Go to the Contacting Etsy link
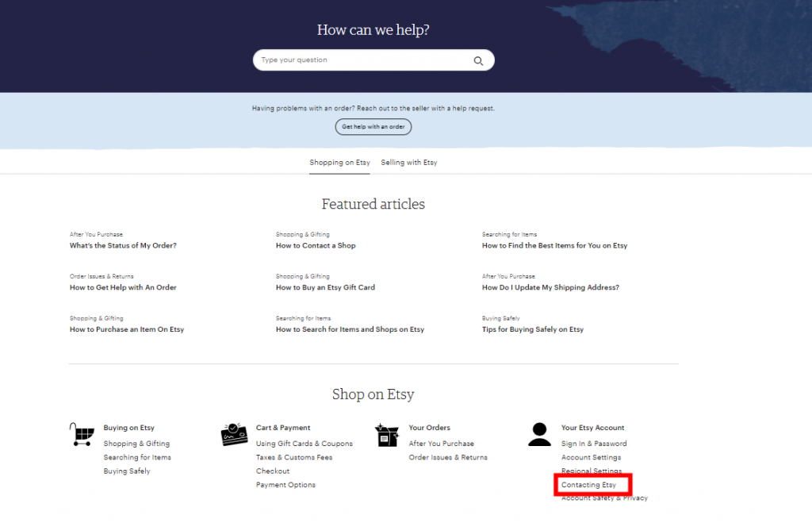 pos(588,485)
